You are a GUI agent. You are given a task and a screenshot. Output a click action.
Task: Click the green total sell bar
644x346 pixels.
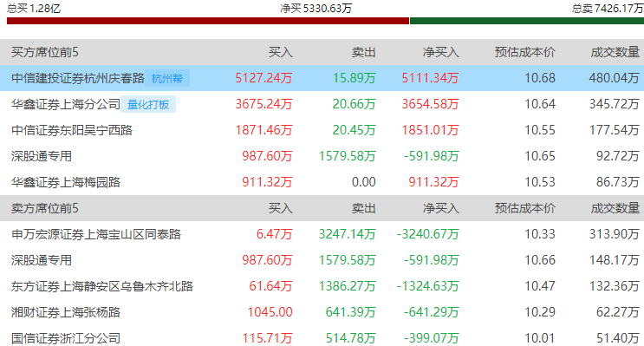(527, 21)
